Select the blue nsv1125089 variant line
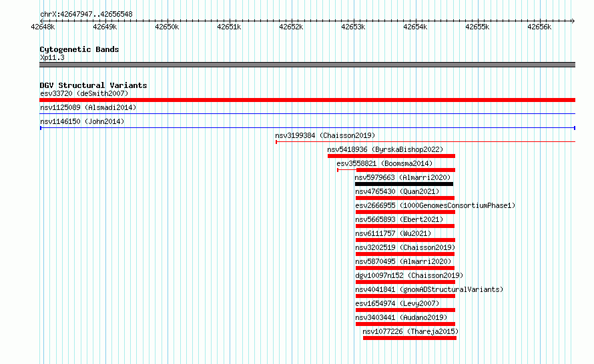This screenshot has width=594, height=364. click(307, 113)
